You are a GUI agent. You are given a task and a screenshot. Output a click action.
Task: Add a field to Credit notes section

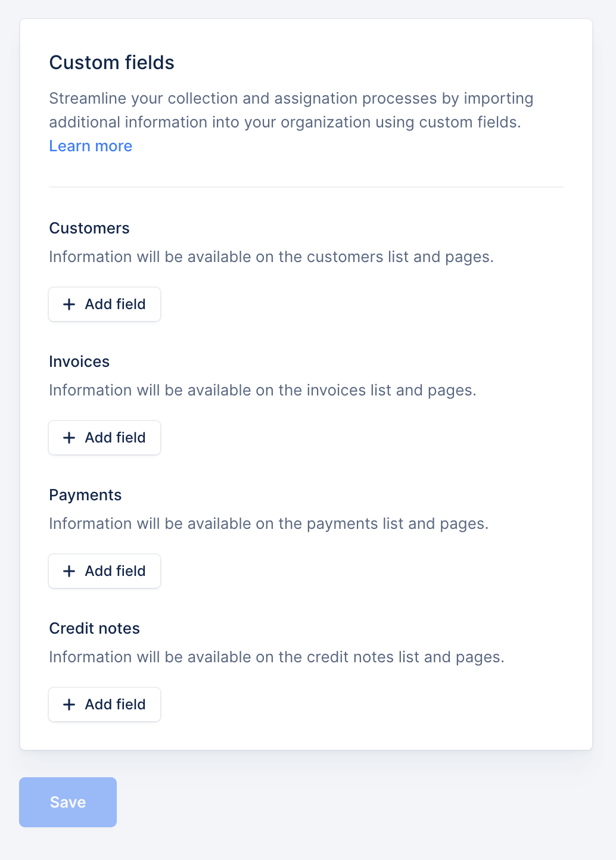105,705
